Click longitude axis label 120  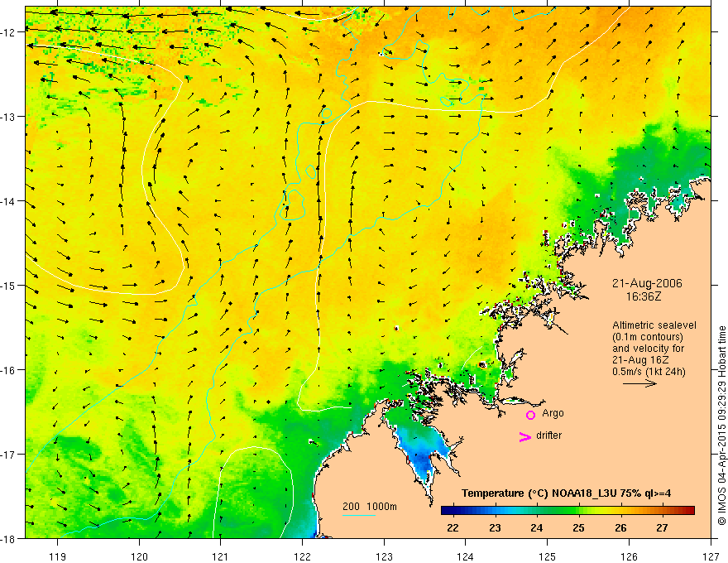point(139,556)
